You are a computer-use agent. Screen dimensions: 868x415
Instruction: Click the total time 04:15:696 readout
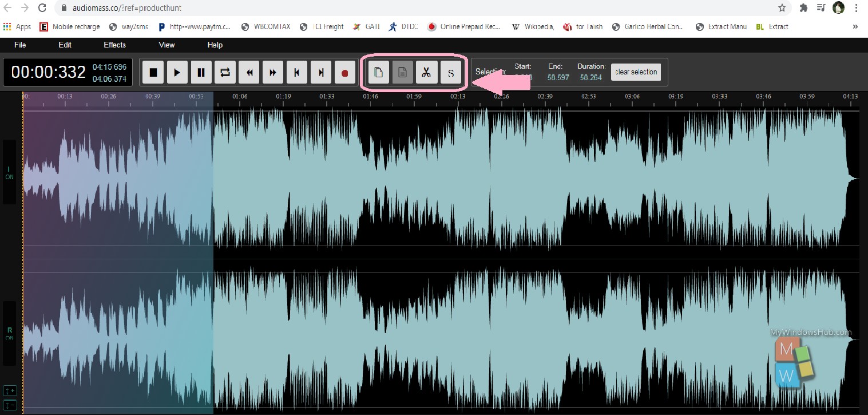pyautogui.click(x=109, y=67)
